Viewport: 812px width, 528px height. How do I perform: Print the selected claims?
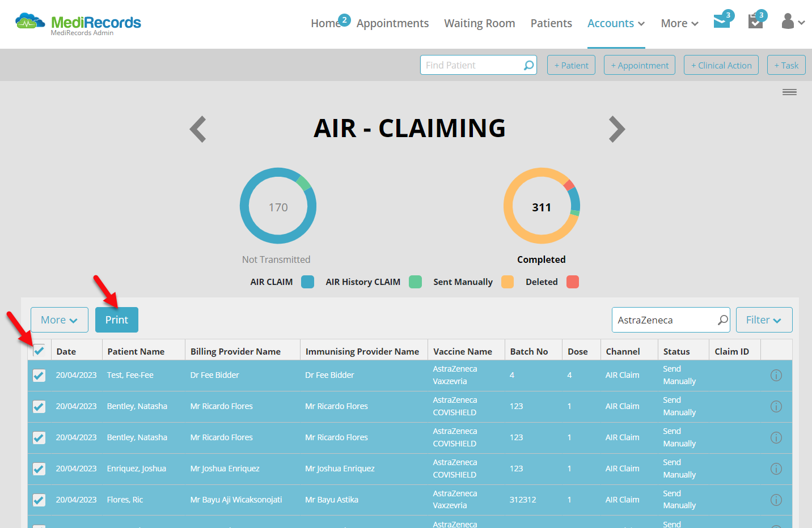[x=117, y=320]
